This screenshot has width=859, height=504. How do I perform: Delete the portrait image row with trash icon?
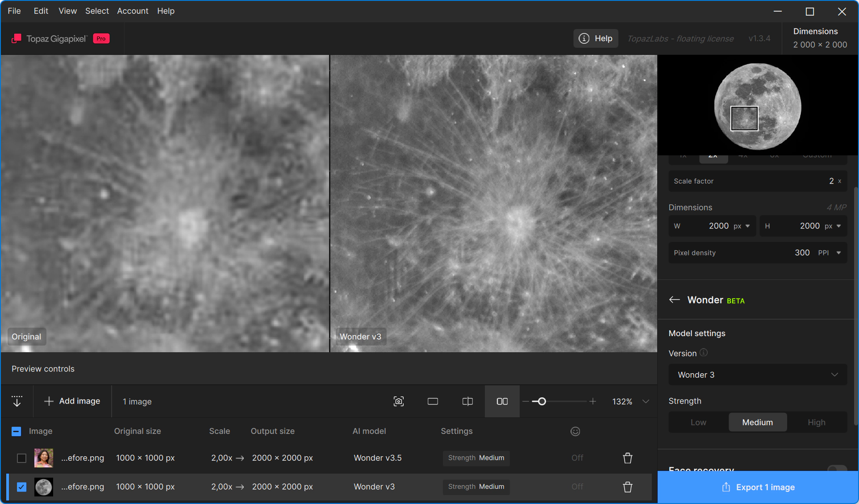(x=628, y=458)
